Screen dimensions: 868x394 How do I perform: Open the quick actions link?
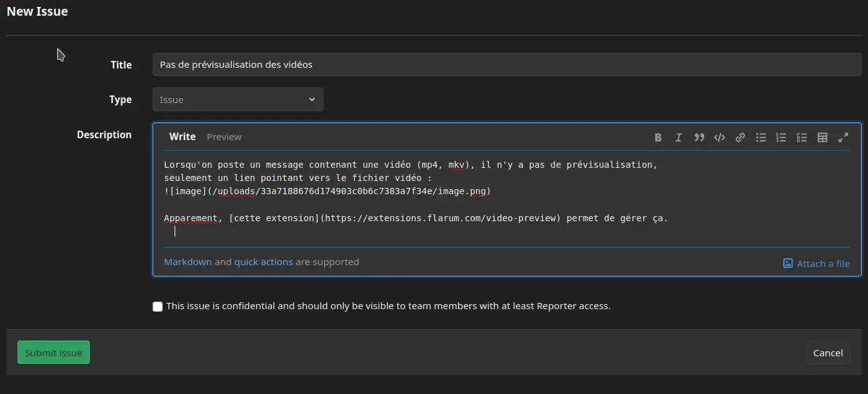(x=263, y=261)
